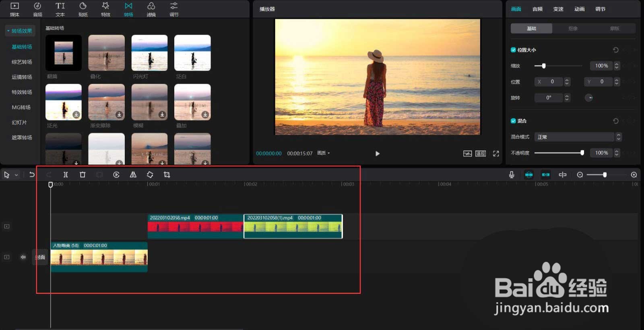Mute the main track audio
Viewport: 644px width, 330px height.
click(x=23, y=257)
